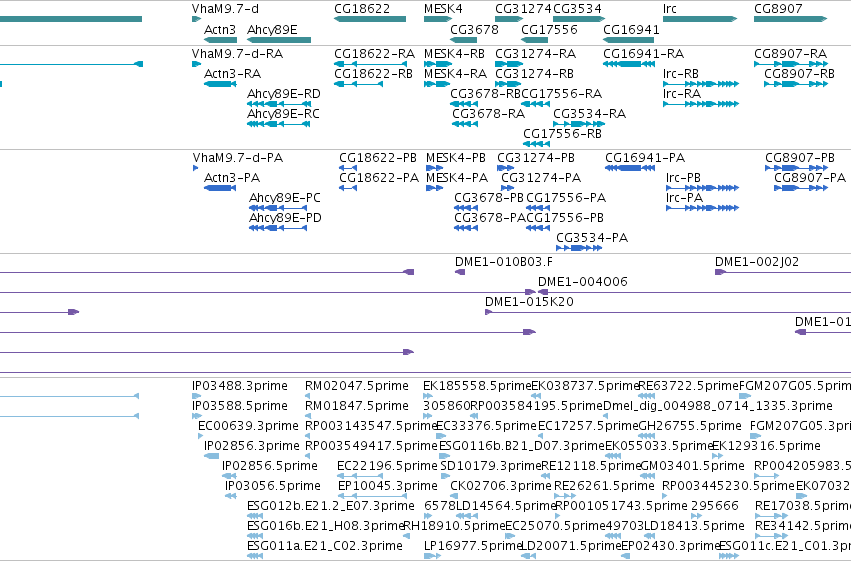Viewport: 851px width, 561px height.
Task: Click EST label GH26755.5prime
Action: coord(689,426)
